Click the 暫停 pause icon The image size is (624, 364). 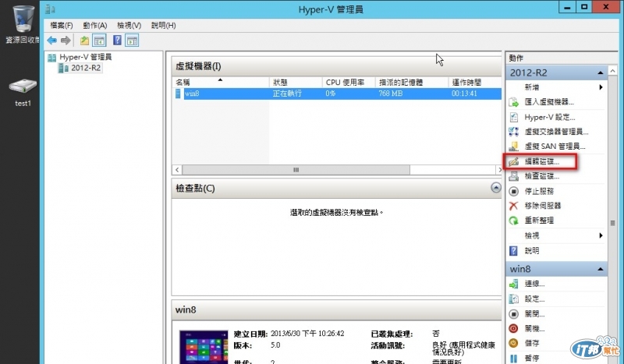pyautogui.click(x=514, y=359)
